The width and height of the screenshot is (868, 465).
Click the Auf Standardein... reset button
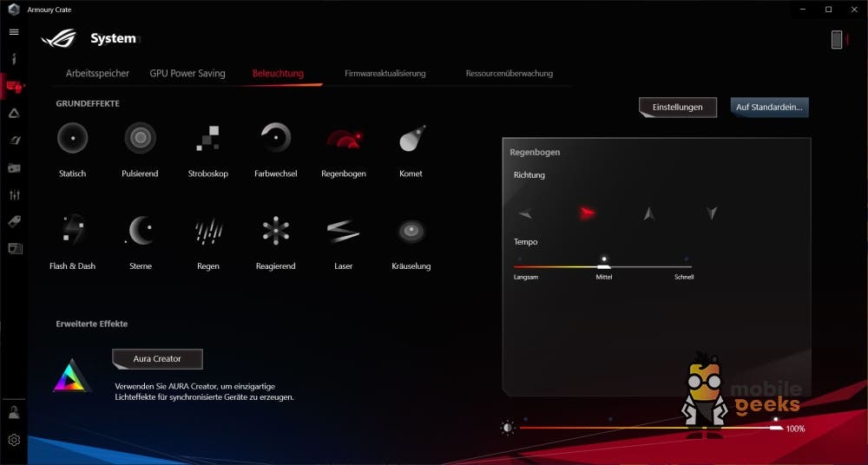pyautogui.click(x=769, y=108)
